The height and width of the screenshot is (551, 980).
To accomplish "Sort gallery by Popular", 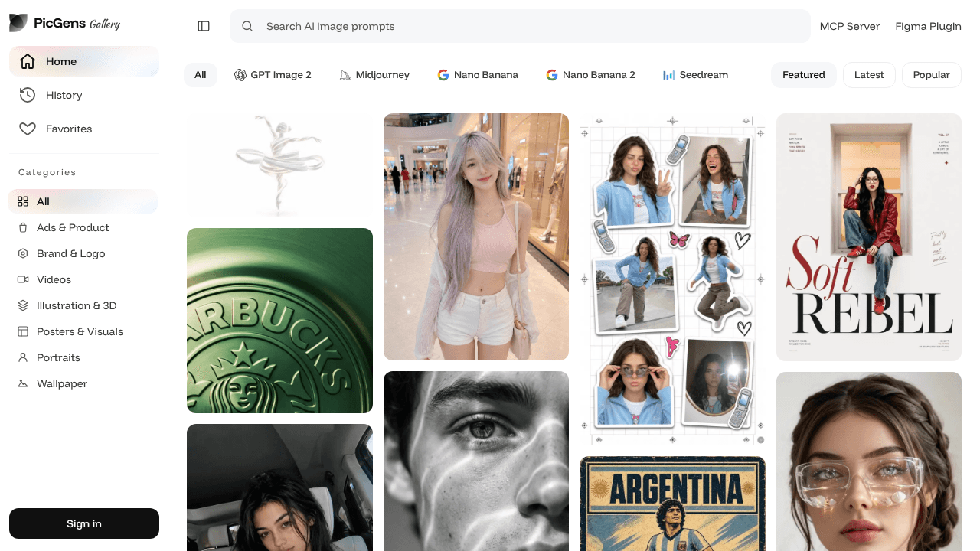I will (932, 75).
